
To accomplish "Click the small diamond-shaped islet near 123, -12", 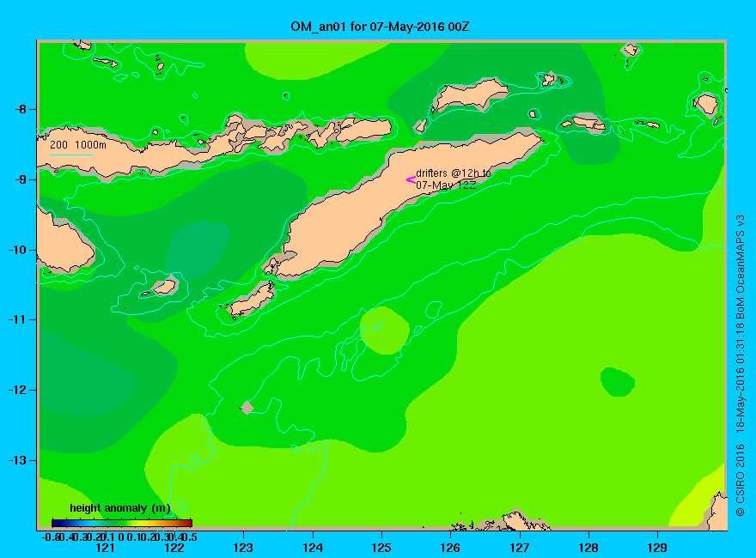I will pyautogui.click(x=247, y=407).
